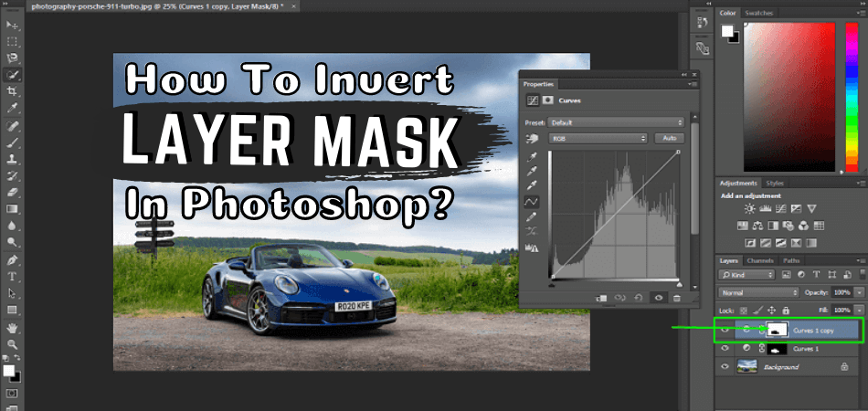Select the Eyedropper tool in left toolbar
The width and height of the screenshot is (868, 411).
[x=12, y=108]
